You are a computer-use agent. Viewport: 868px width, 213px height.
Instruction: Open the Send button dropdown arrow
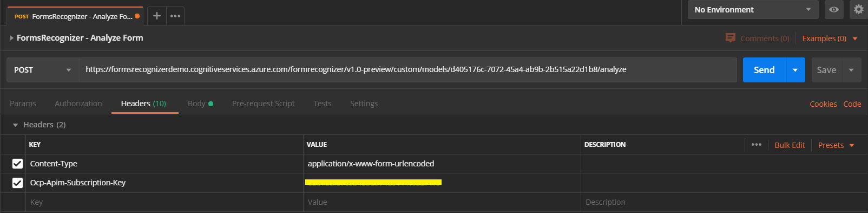coord(795,70)
